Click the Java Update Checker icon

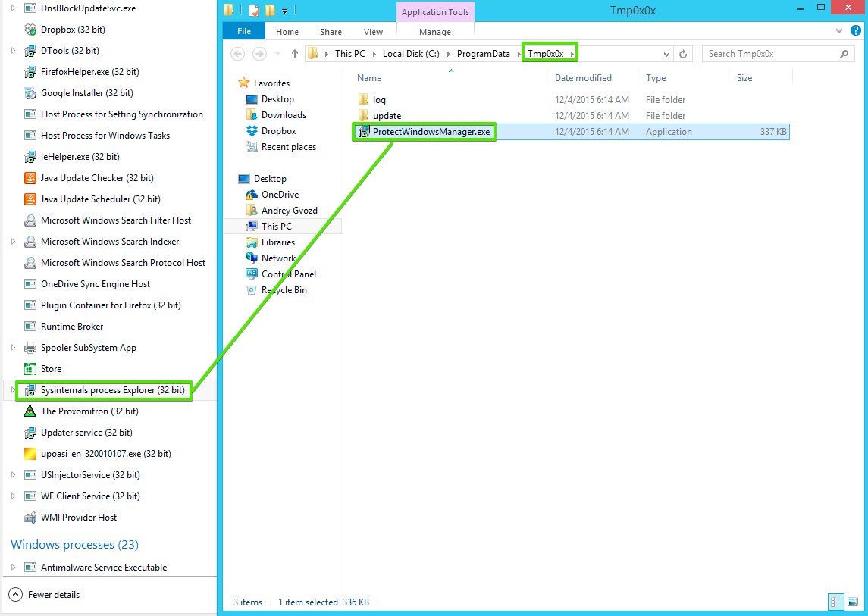pos(30,178)
